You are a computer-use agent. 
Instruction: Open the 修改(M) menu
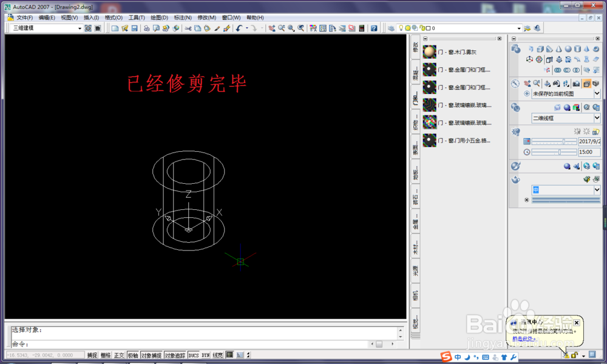[x=207, y=18]
